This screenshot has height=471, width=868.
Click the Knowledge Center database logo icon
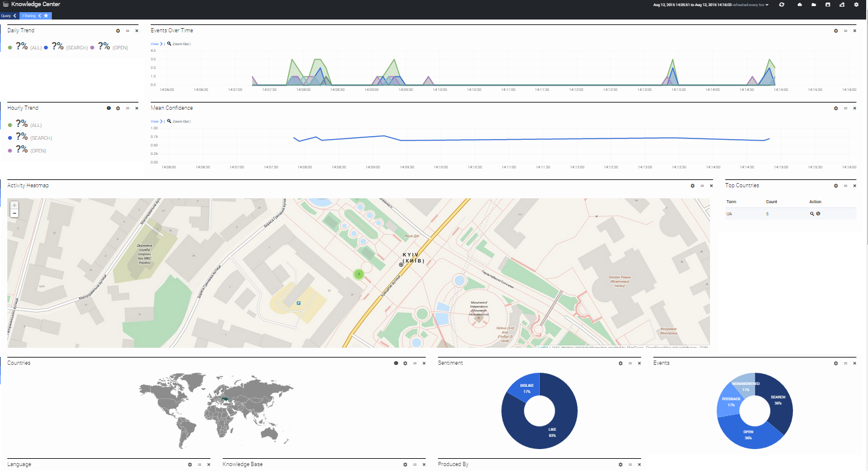(x=5, y=4)
